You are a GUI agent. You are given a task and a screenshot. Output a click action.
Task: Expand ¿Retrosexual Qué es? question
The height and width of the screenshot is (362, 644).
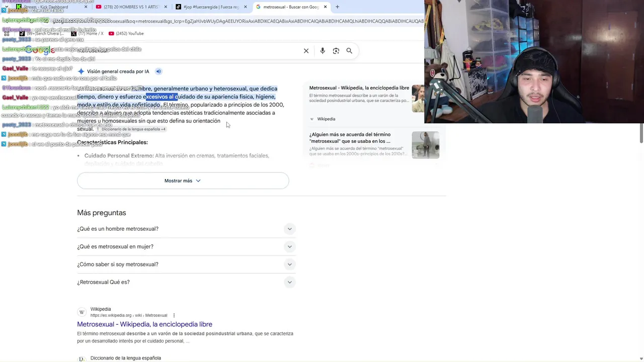click(186, 282)
